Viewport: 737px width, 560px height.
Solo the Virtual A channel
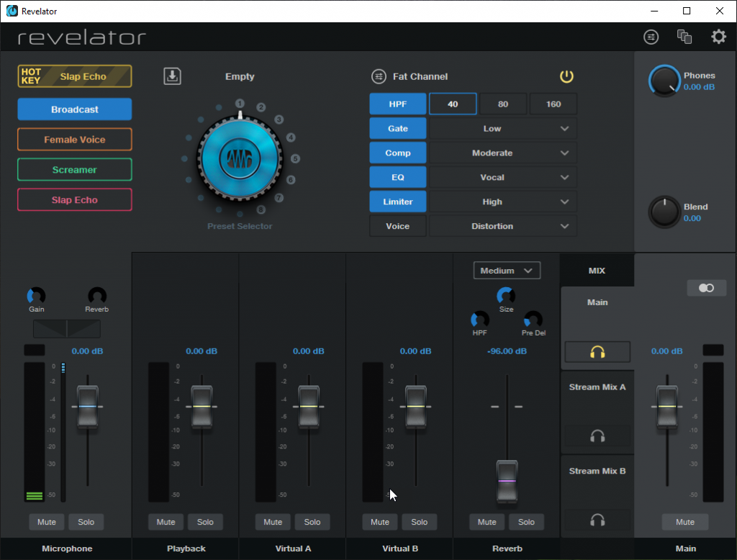(312, 522)
